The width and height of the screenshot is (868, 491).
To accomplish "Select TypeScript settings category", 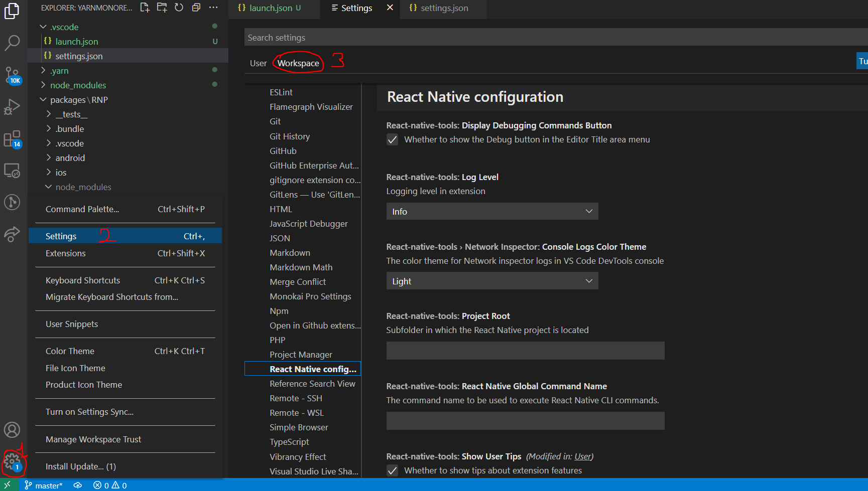I will (289, 442).
